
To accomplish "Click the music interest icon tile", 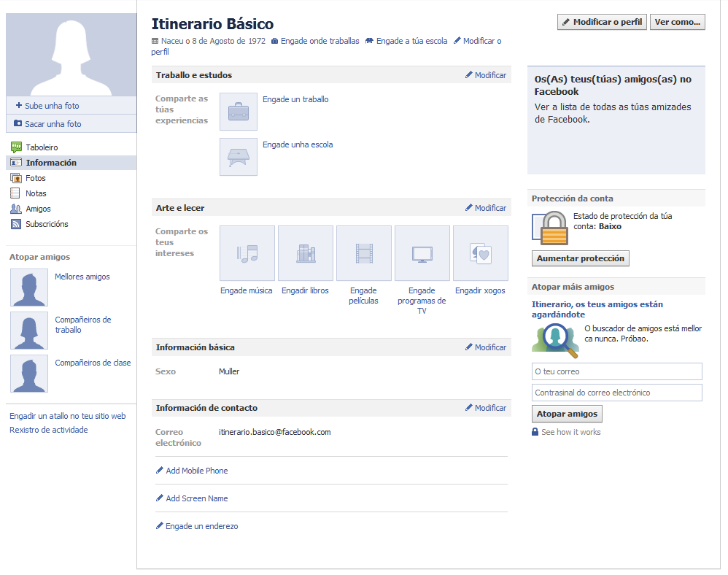I will tap(247, 253).
